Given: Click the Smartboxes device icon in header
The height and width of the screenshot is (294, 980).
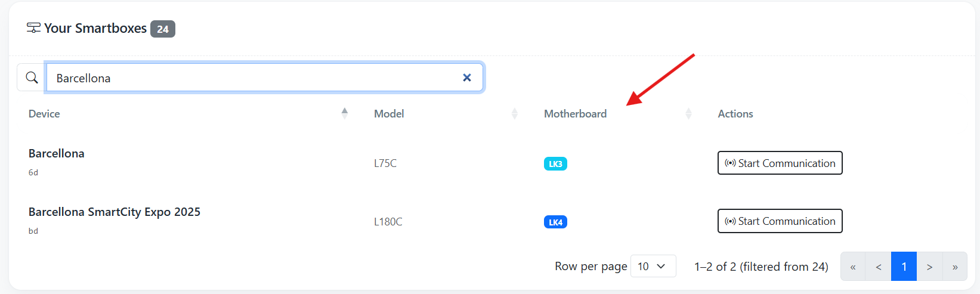Looking at the screenshot, I should [x=34, y=28].
